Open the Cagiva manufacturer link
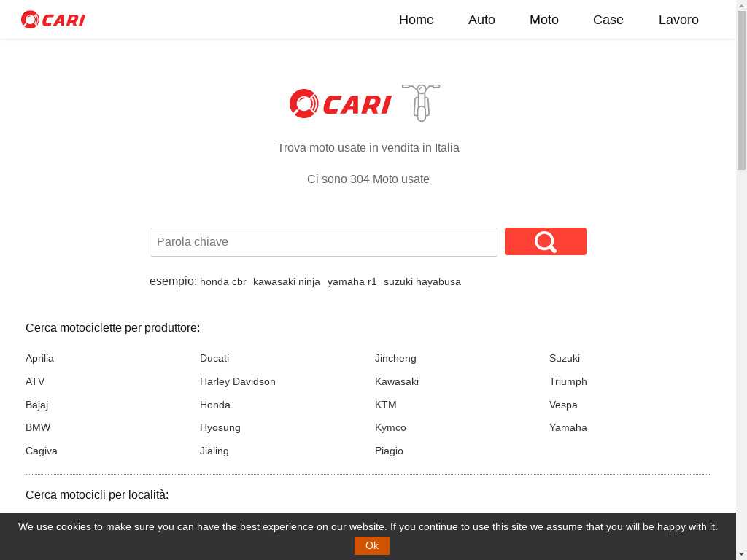 (x=42, y=451)
